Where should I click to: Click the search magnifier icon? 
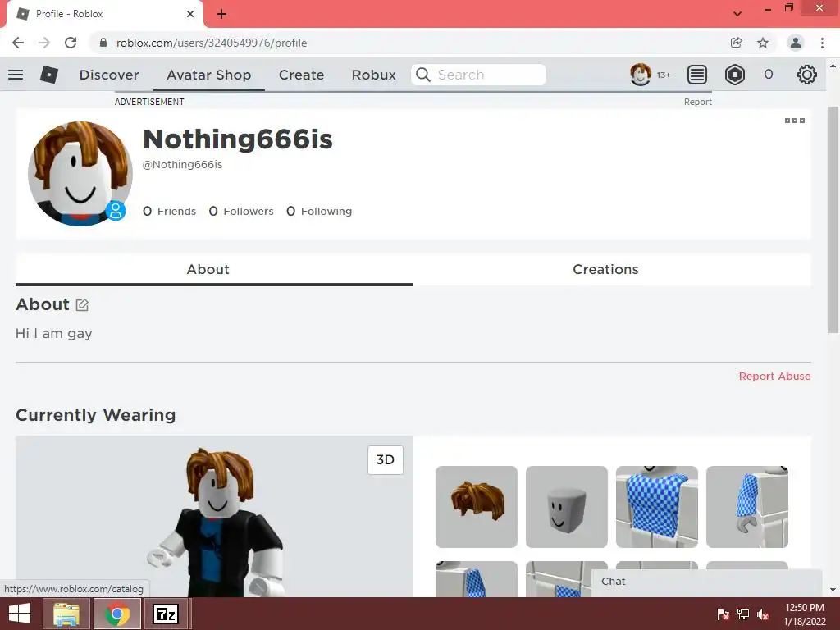[x=423, y=75]
